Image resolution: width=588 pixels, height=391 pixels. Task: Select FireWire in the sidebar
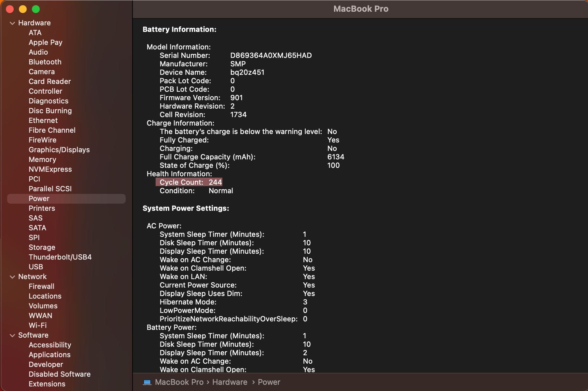click(42, 140)
